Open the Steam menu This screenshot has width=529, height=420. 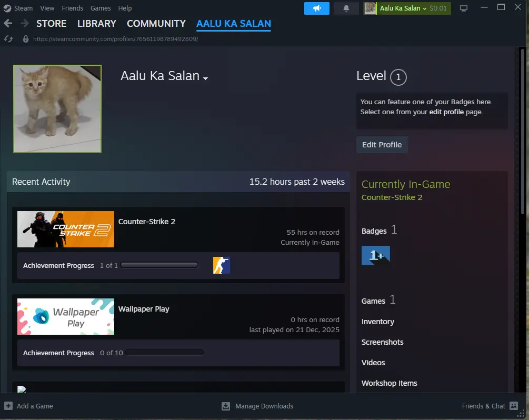[18, 8]
